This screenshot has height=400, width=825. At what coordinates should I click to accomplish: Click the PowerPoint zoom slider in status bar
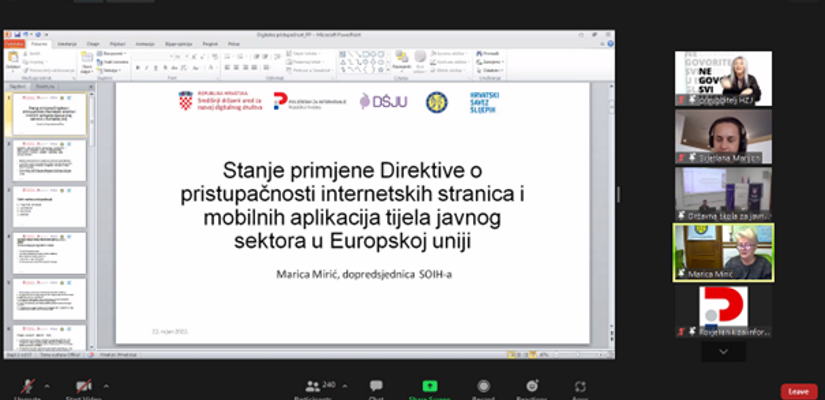click(577, 355)
